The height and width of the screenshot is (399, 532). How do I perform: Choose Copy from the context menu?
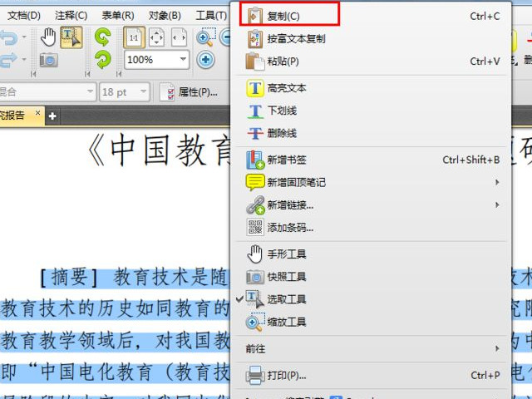[x=372, y=16]
